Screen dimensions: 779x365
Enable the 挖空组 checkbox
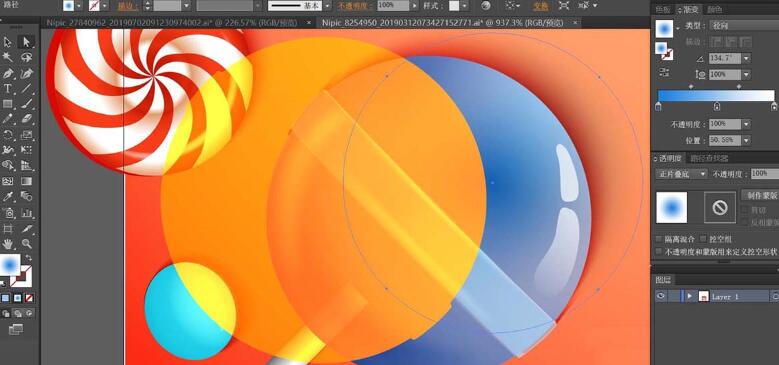[702, 239]
